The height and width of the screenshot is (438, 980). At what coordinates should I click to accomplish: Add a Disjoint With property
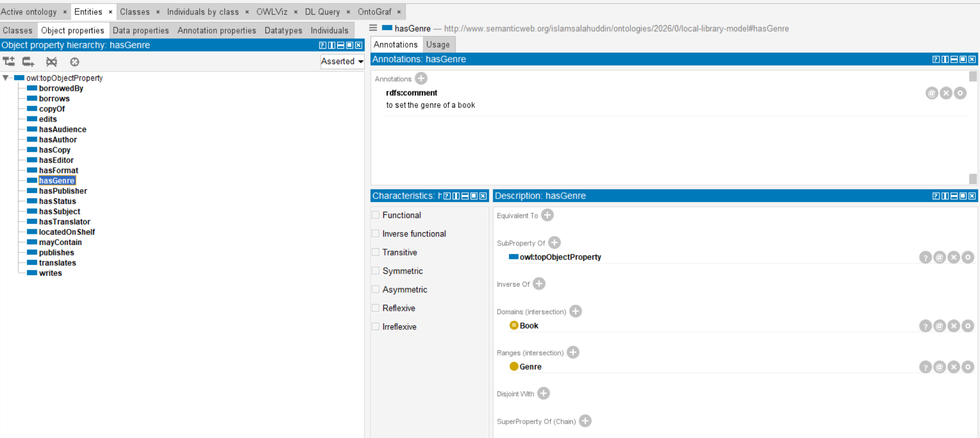point(543,393)
